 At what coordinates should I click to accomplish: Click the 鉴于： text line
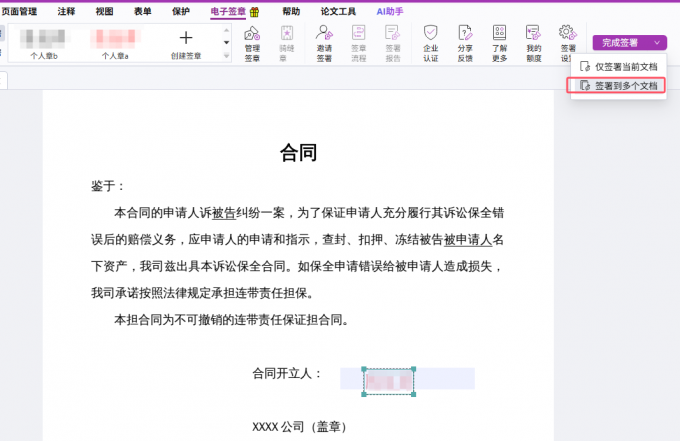coord(108,186)
